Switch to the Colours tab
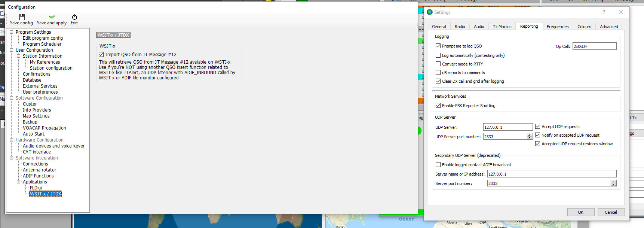 point(584,27)
